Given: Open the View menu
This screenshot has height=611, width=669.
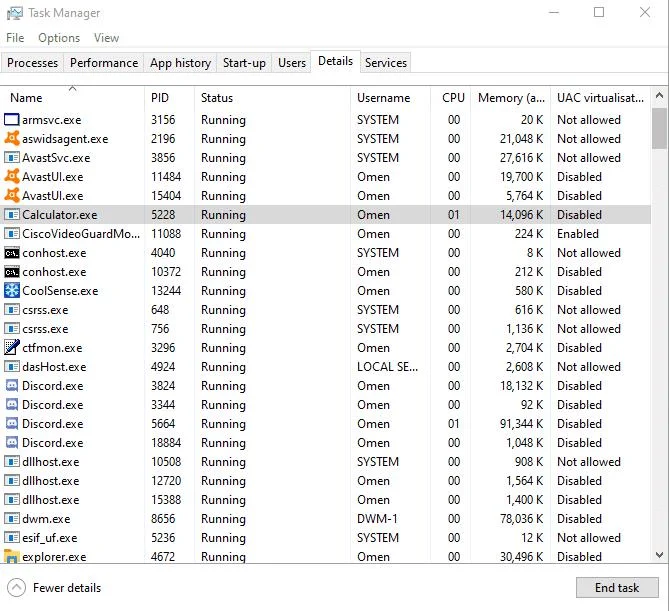Looking at the screenshot, I should coord(106,38).
